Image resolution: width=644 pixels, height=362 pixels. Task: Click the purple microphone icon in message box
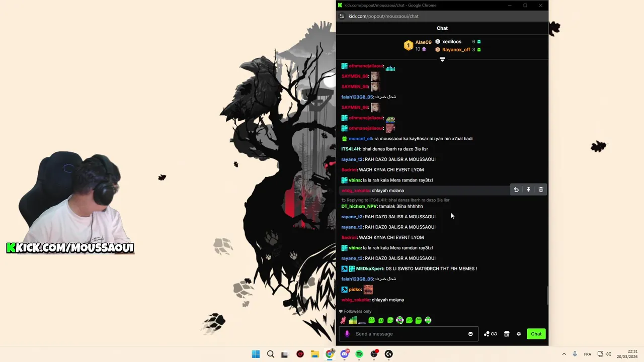pos(347,334)
